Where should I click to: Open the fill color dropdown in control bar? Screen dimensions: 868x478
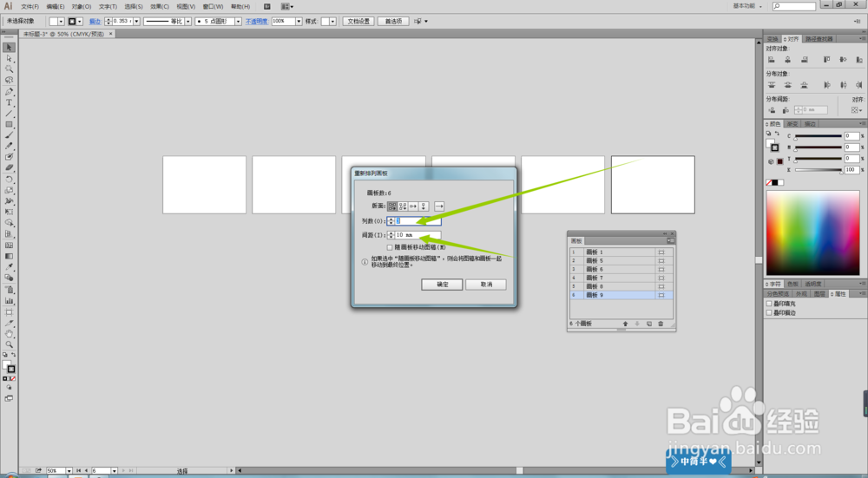[x=61, y=21]
